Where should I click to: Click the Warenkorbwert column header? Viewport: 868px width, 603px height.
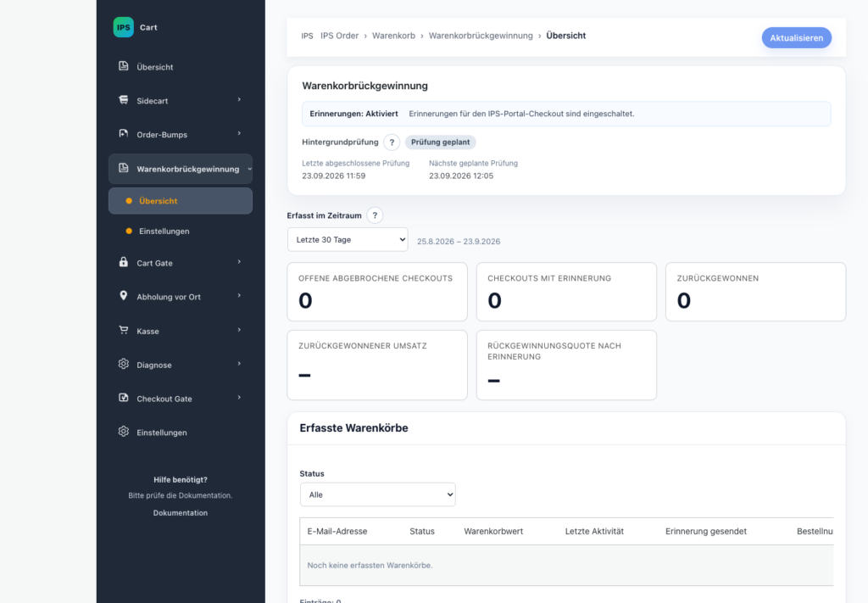[x=493, y=531]
